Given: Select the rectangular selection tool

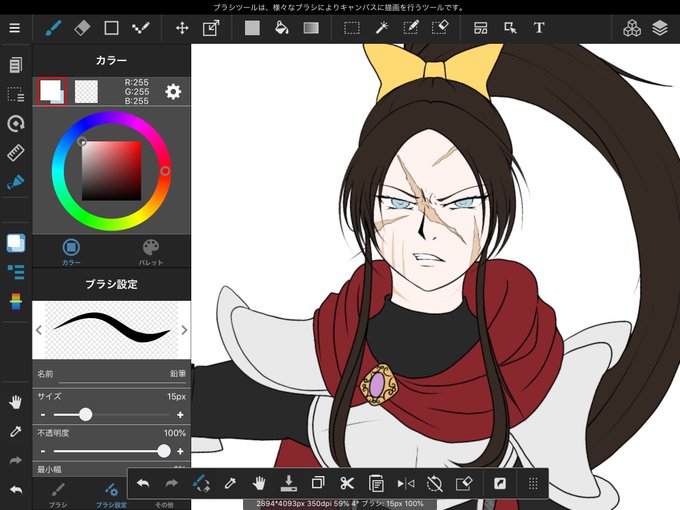Looking at the screenshot, I should [x=352, y=28].
